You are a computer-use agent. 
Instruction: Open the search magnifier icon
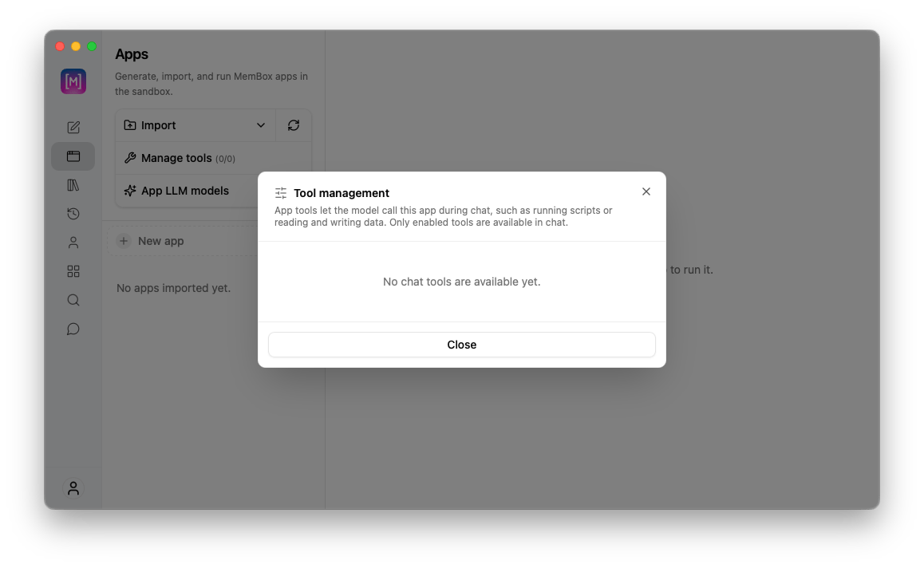73,300
